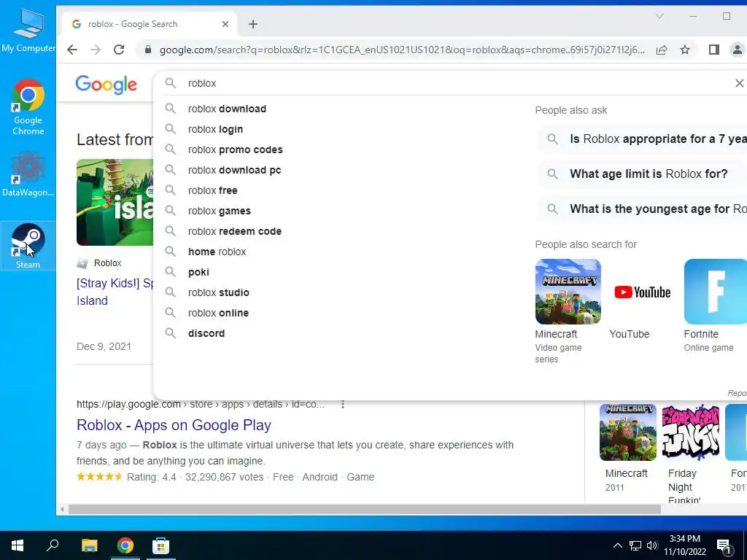The width and height of the screenshot is (747, 560).
Task: Open the Fortnite online game card
Action: (x=715, y=306)
